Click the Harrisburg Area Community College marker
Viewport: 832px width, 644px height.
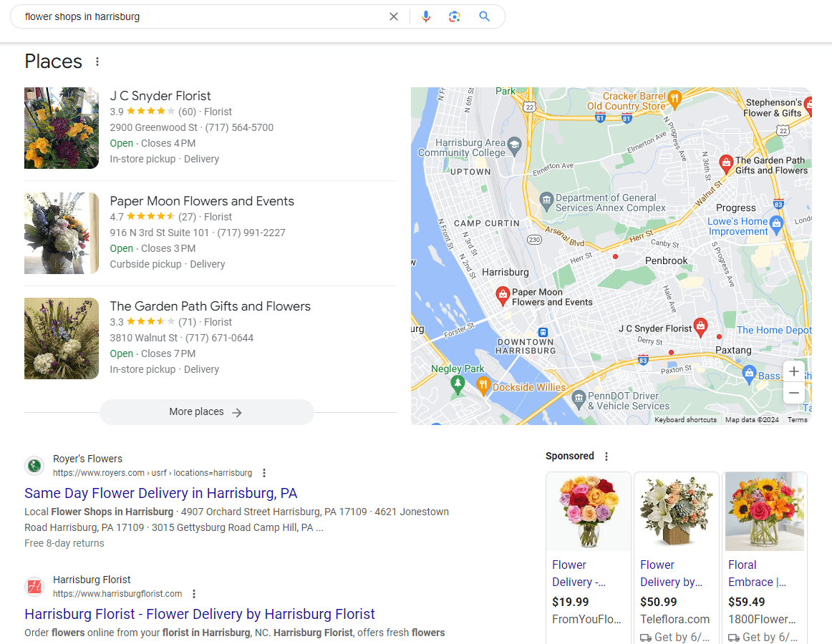(x=514, y=145)
